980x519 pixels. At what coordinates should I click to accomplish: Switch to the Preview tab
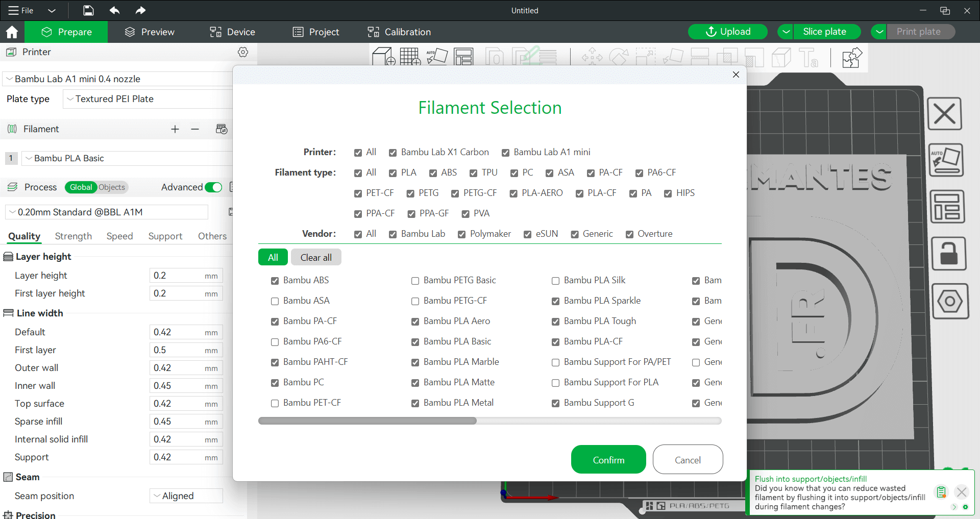(150, 32)
